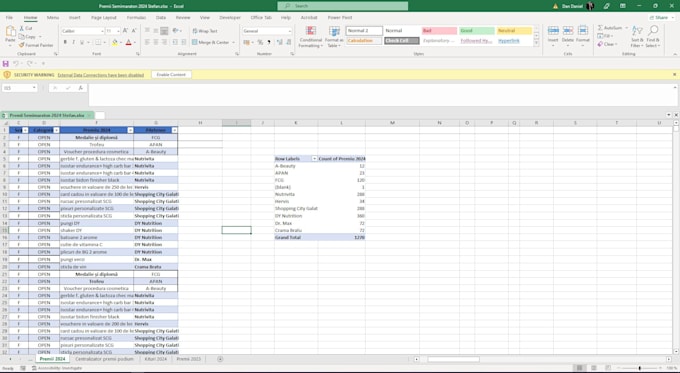Click the Increase Indent icon
The height and width of the screenshot is (373, 680).
pos(184,42)
